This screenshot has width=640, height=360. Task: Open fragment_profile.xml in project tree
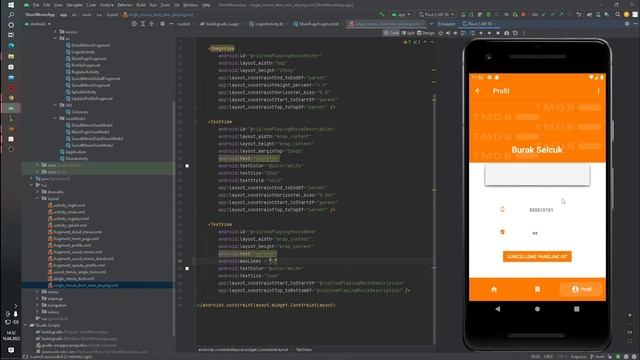(x=72, y=245)
